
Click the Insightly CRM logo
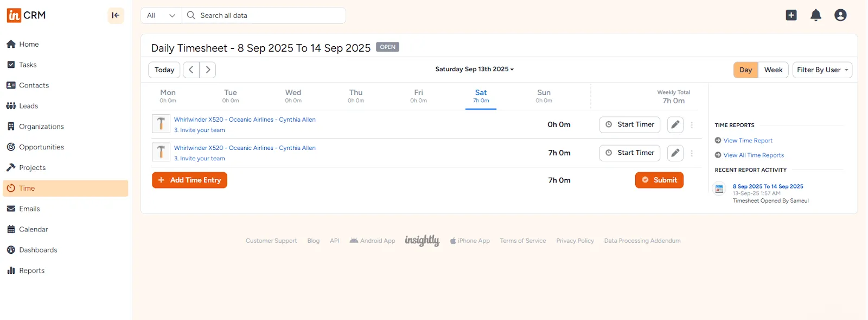pos(26,15)
